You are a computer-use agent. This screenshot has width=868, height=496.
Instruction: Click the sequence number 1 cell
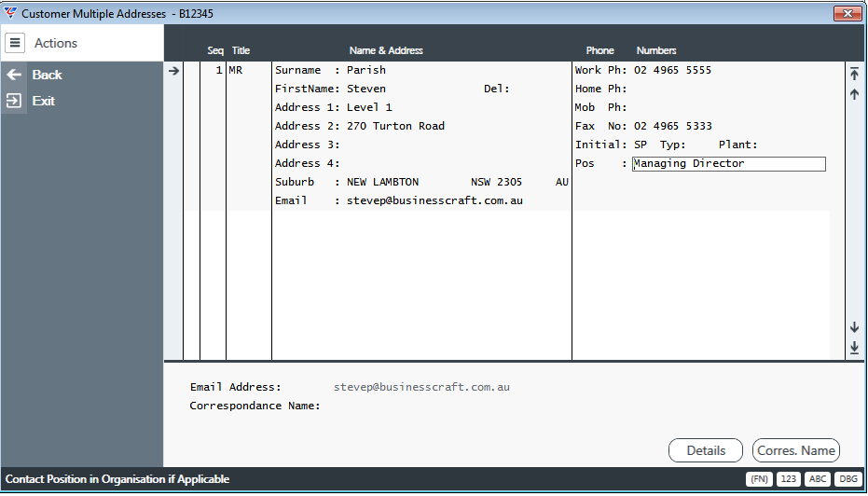pos(219,70)
